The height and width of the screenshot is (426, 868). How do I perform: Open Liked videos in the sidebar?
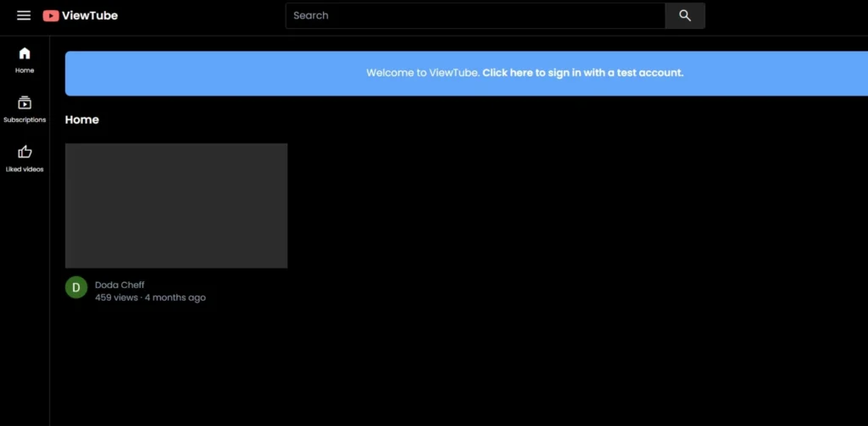click(x=25, y=158)
